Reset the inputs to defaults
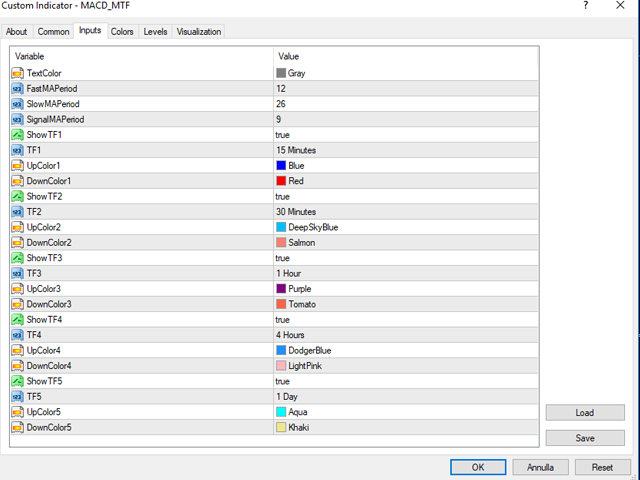640x480 pixels. (x=602, y=467)
